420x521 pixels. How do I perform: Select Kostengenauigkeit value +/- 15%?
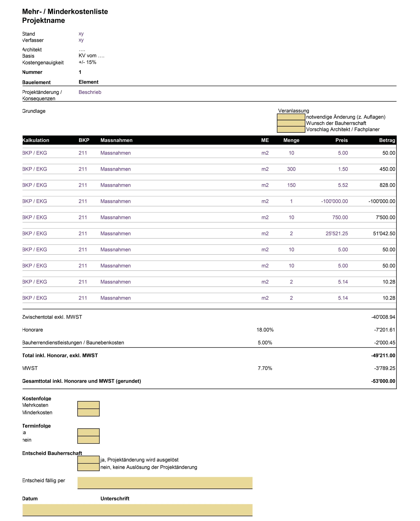click(87, 62)
